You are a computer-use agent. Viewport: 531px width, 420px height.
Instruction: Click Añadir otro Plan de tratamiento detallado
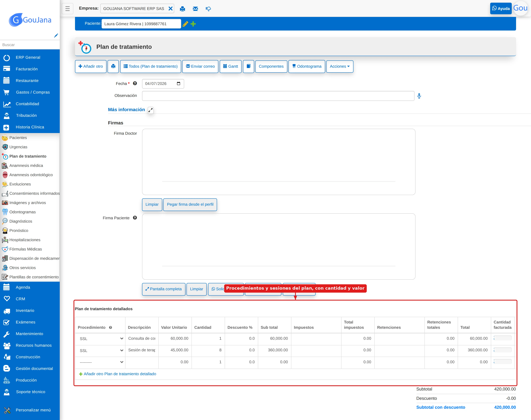pyautogui.click(x=117, y=374)
